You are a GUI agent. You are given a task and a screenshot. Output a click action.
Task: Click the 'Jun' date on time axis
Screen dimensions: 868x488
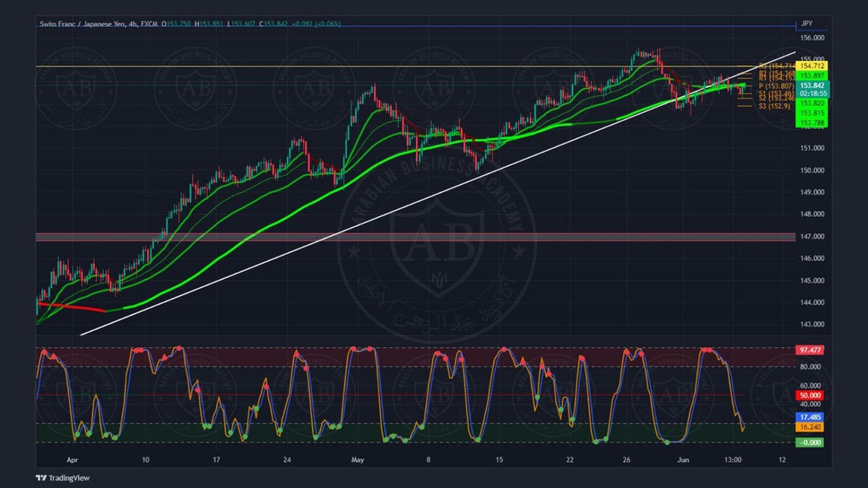pos(683,460)
